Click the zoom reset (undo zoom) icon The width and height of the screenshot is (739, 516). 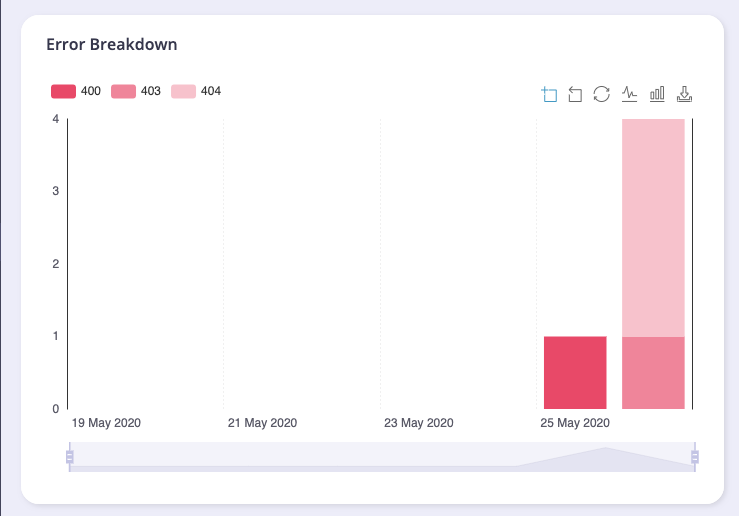[x=575, y=94]
